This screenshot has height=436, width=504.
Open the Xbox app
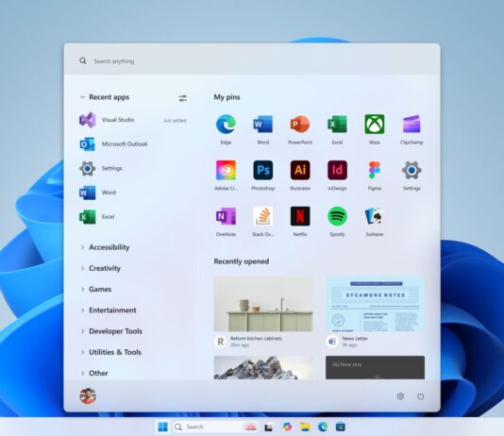tap(375, 125)
